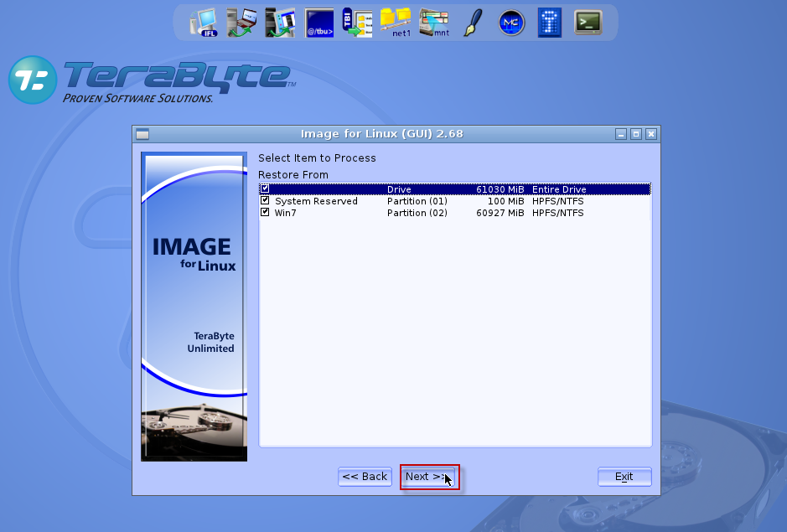Click the Partition (01) cell

coord(417,201)
